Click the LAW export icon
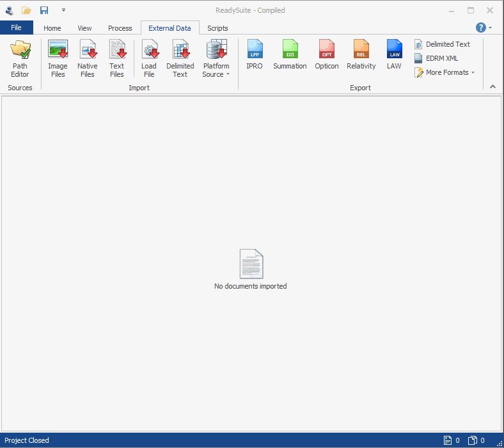504x448 pixels. click(394, 55)
